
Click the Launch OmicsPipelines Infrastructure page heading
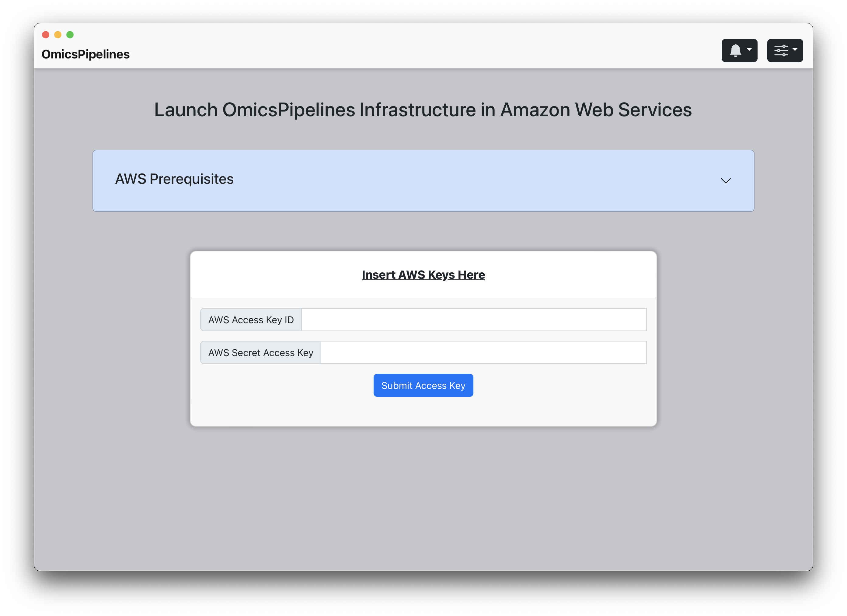(423, 110)
